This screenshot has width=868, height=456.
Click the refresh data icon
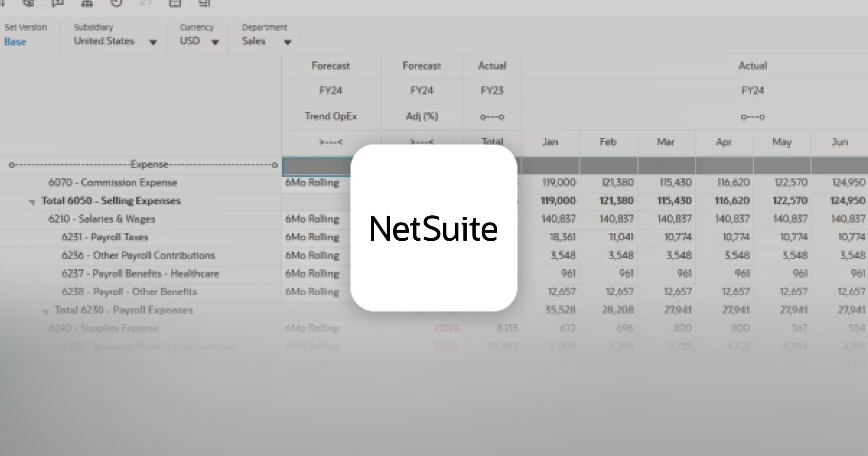(116, 4)
